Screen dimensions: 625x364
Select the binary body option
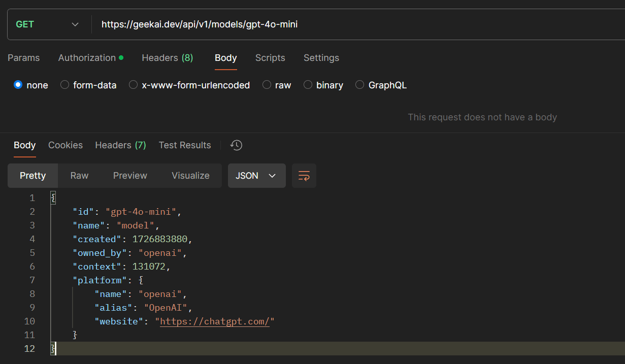pos(308,85)
